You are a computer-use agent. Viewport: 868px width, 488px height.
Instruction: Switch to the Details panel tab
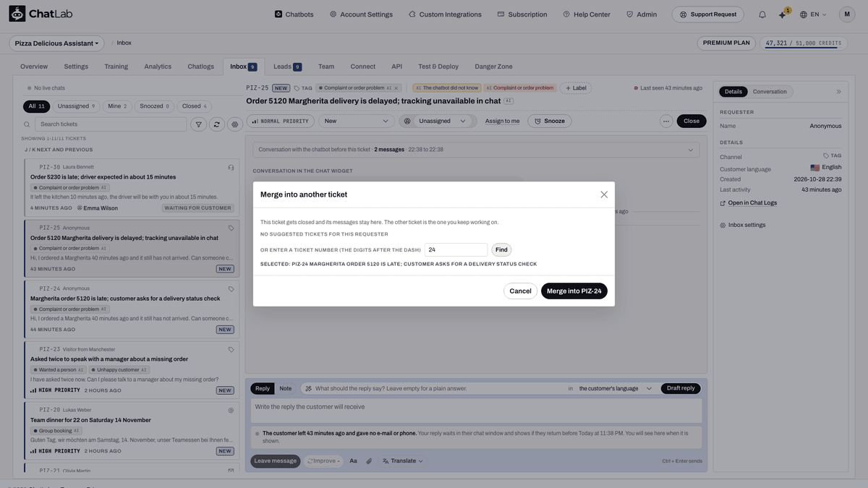(x=733, y=92)
